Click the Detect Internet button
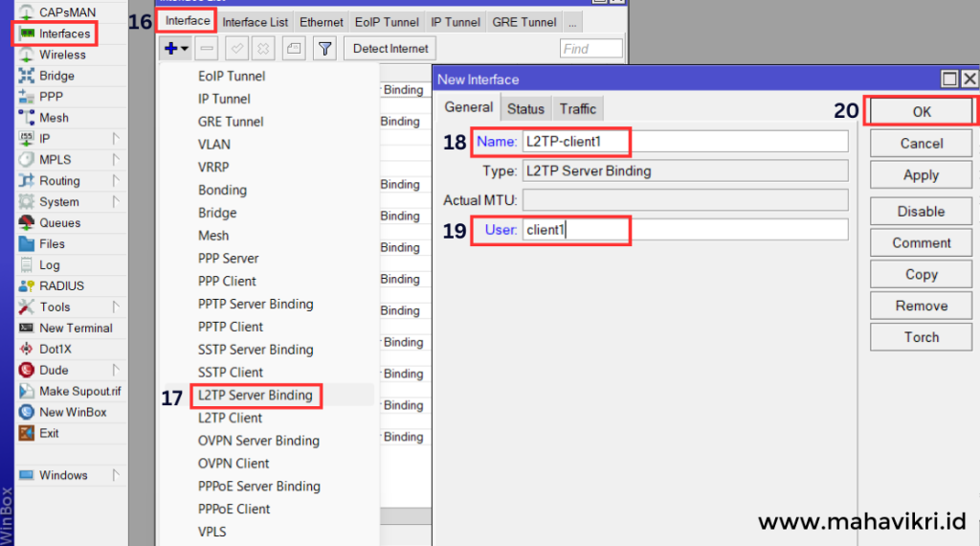 point(390,48)
